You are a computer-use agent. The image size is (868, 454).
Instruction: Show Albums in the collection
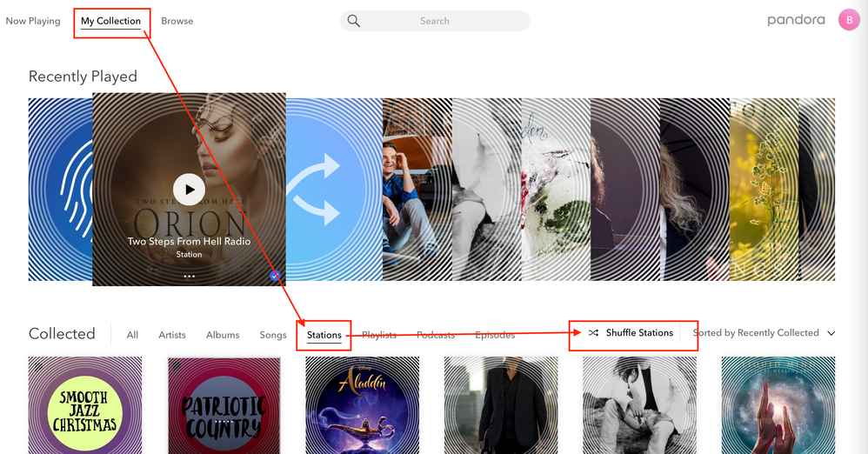coord(223,335)
